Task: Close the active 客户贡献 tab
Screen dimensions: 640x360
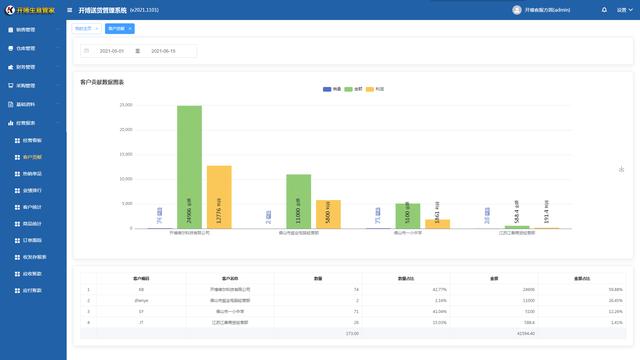Action: point(130,29)
